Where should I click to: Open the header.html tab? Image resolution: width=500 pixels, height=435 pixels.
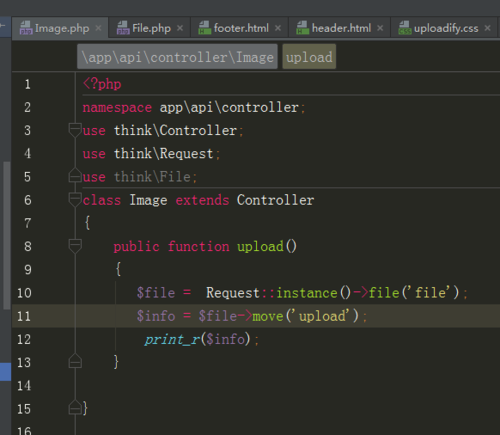tap(340, 28)
